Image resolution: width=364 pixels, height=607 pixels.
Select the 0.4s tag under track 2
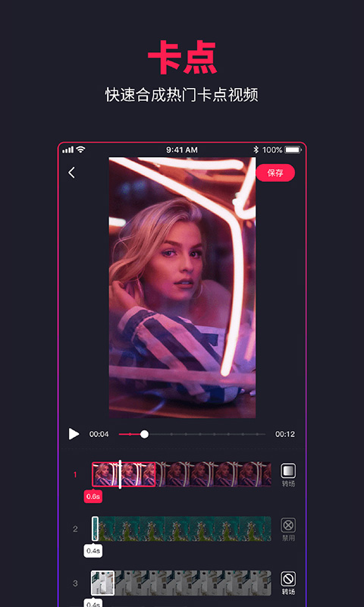[x=93, y=551]
